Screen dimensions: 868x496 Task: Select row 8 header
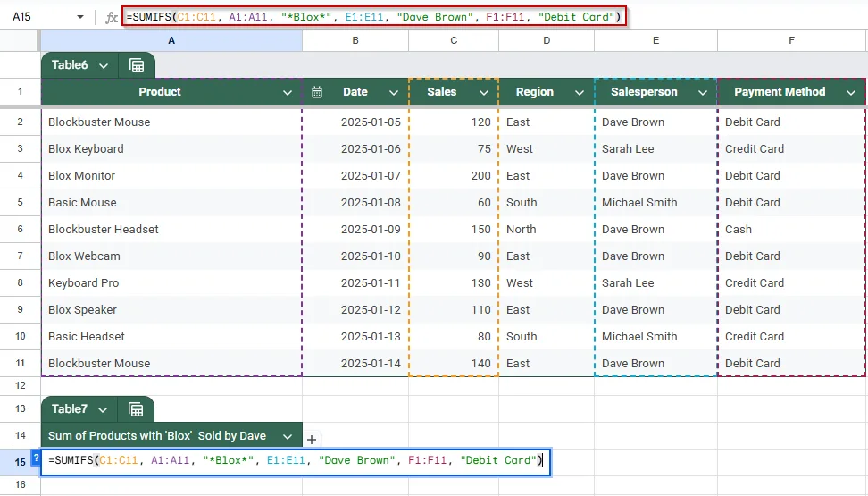tap(20, 282)
